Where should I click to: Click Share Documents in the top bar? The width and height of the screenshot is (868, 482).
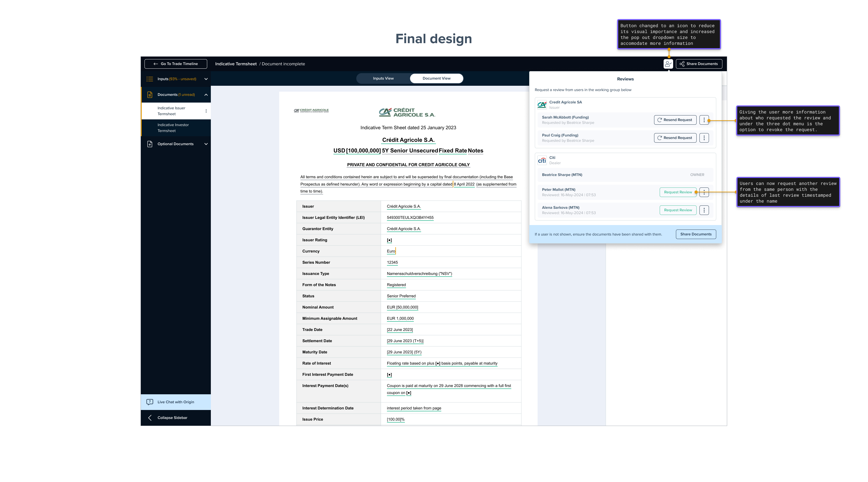(x=699, y=64)
